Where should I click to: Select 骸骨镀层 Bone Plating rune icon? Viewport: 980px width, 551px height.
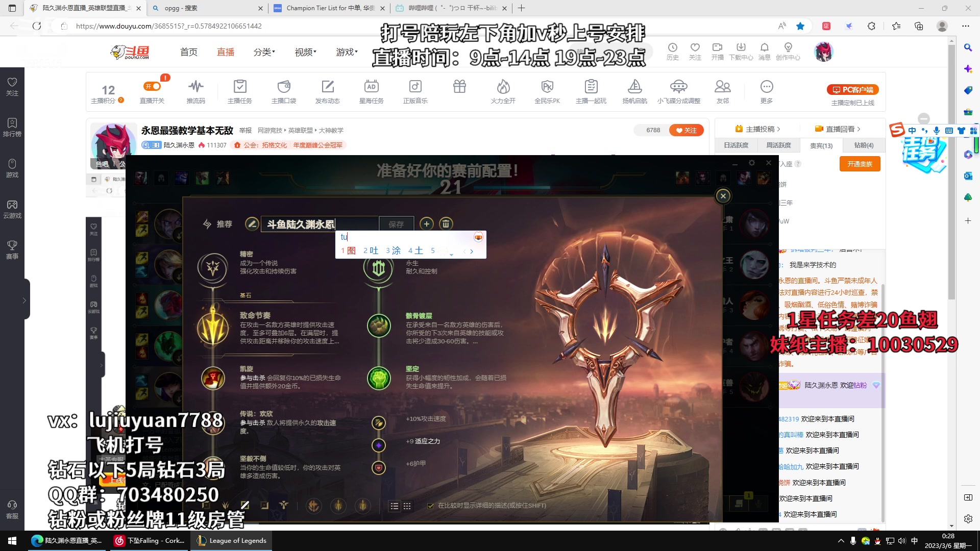[379, 325]
